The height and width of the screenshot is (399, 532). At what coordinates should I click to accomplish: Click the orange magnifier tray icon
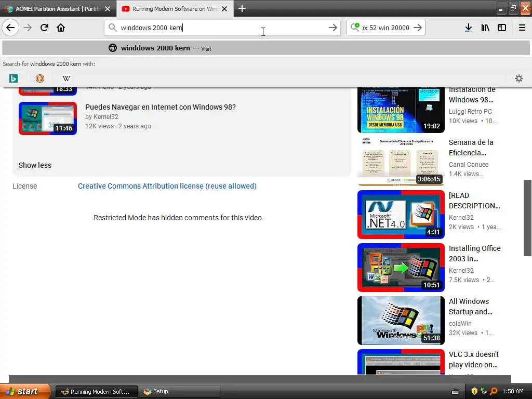point(494,391)
